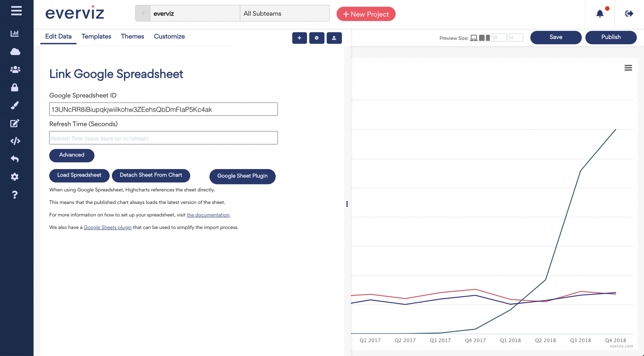The image size is (644, 356).
Task: Click the Detach Sheet From Chart button
Action: click(x=151, y=175)
